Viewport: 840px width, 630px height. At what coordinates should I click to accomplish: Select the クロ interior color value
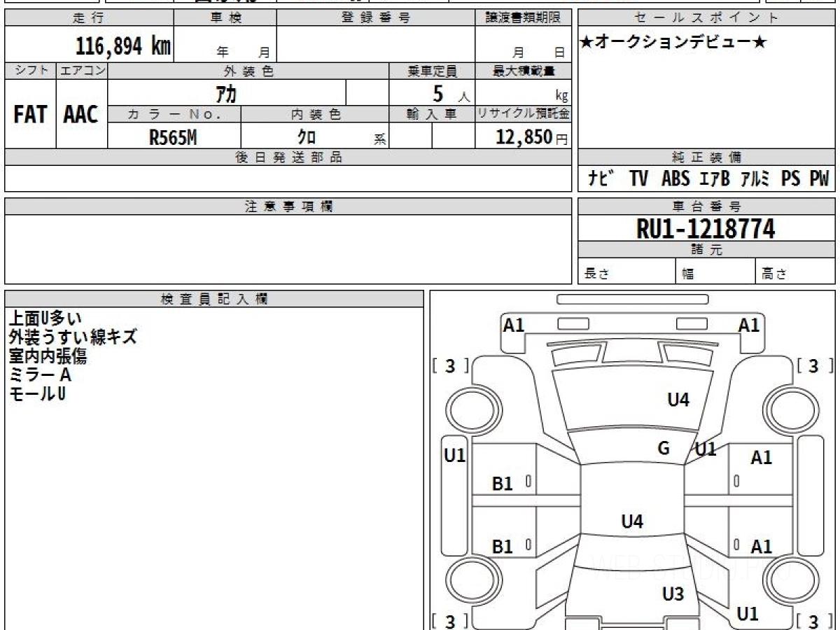tap(307, 137)
